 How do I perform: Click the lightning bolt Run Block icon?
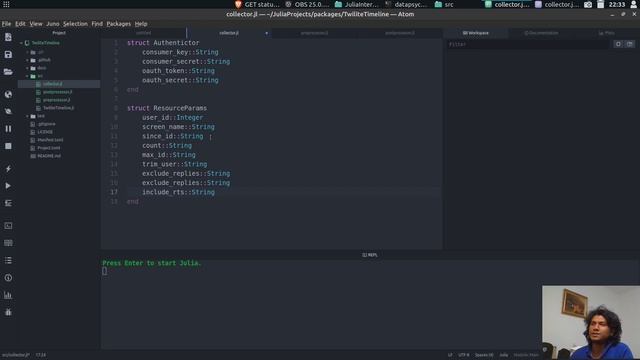point(8,168)
